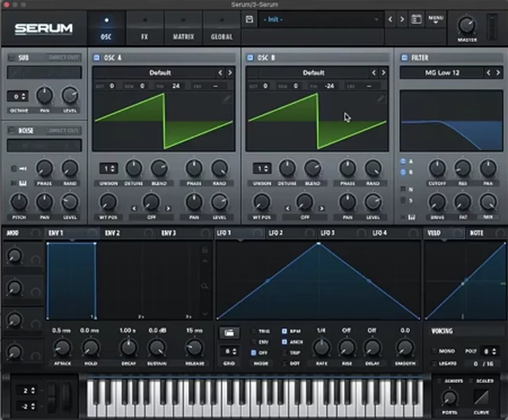The width and height of the screenshot is (508, 420).
Task: Click the NOISE DIRECT OUT button
Action: (x=63, y=130)
